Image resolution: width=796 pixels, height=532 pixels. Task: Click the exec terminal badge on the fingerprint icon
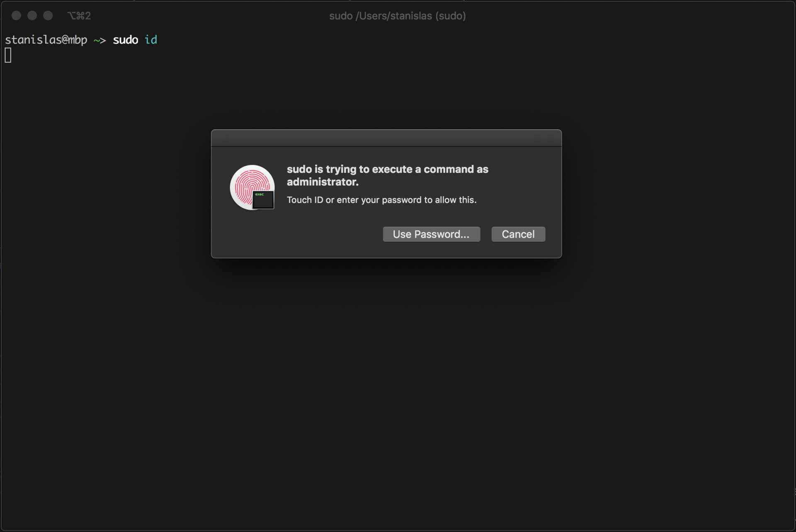click(263, 200)
